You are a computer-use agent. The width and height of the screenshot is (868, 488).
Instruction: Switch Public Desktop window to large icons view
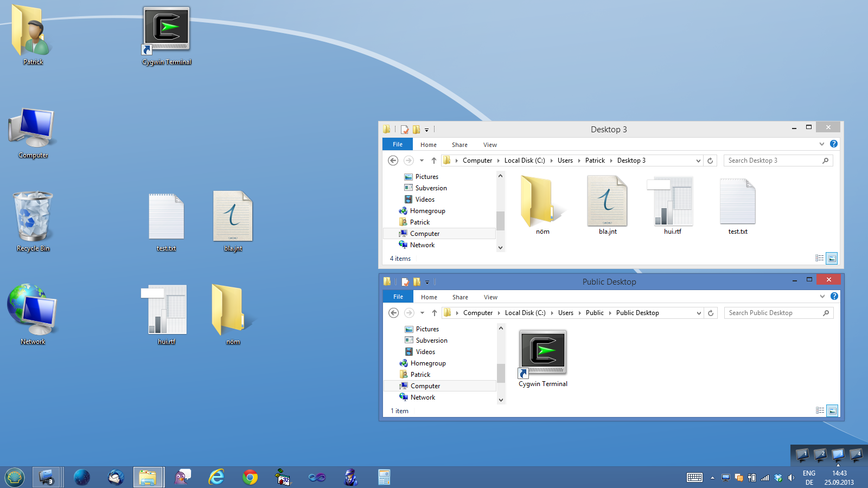[832, 410]
